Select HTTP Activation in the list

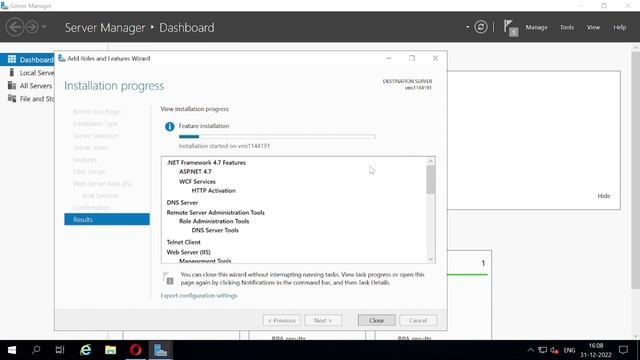click(x=213, y=191)
